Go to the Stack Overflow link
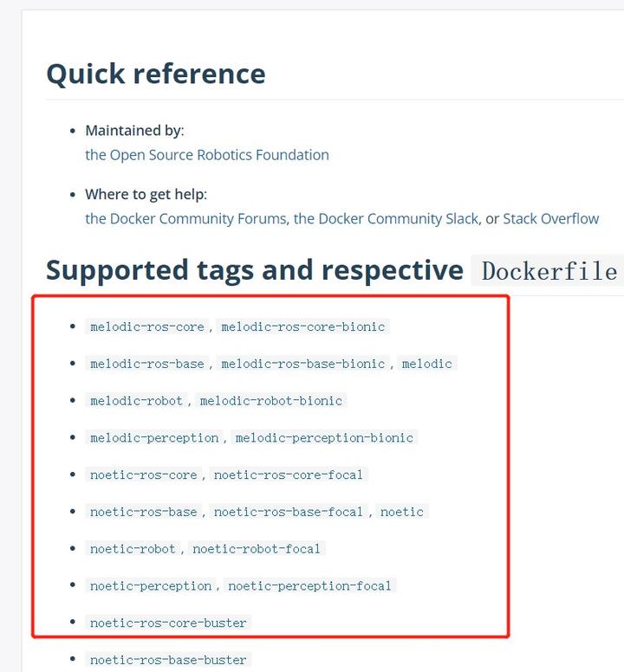This screenshot has height=672, width=624. click(550, 218)
